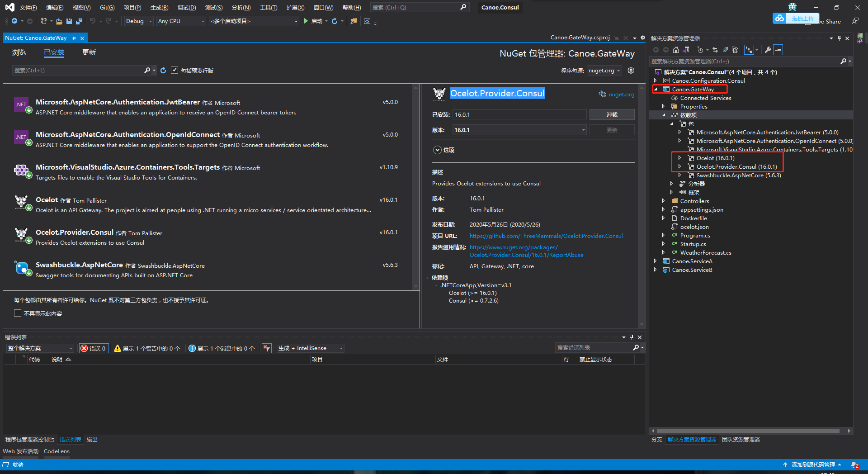This screenshot has height=474, width=868.
Task: Toggle the messages filter button
Action: pyautogui.click(x=222, y=348)
